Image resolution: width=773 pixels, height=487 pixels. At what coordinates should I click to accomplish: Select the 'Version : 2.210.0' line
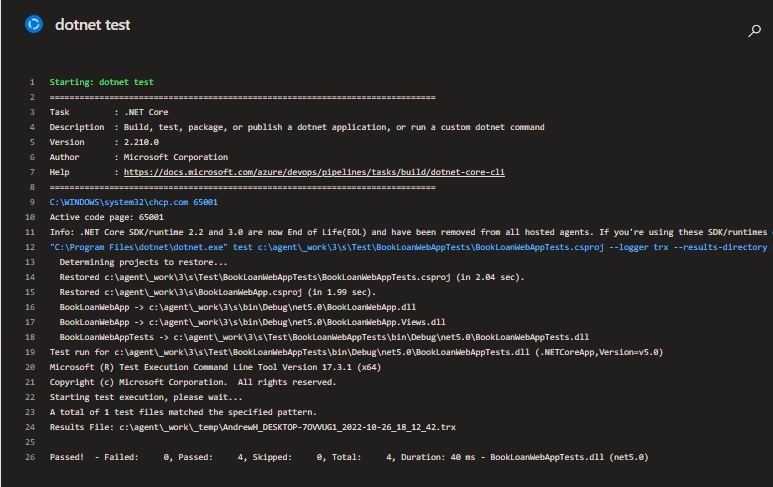104,142
